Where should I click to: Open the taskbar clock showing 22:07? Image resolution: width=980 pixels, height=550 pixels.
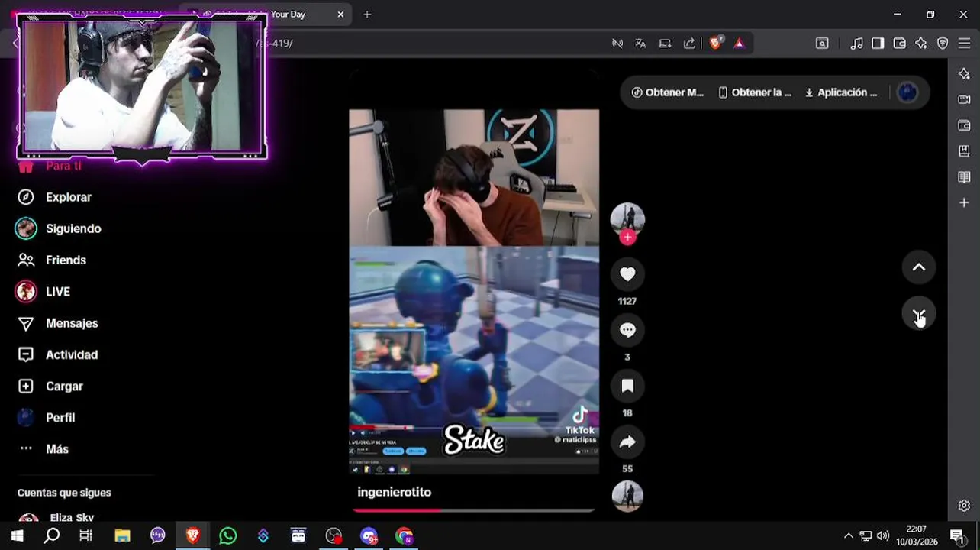click(917, 535)
